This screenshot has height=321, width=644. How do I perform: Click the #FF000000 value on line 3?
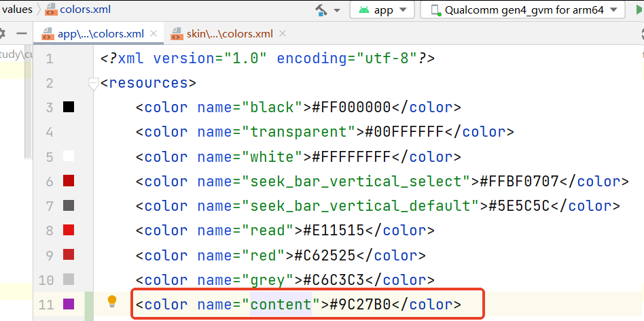point(351,107)
